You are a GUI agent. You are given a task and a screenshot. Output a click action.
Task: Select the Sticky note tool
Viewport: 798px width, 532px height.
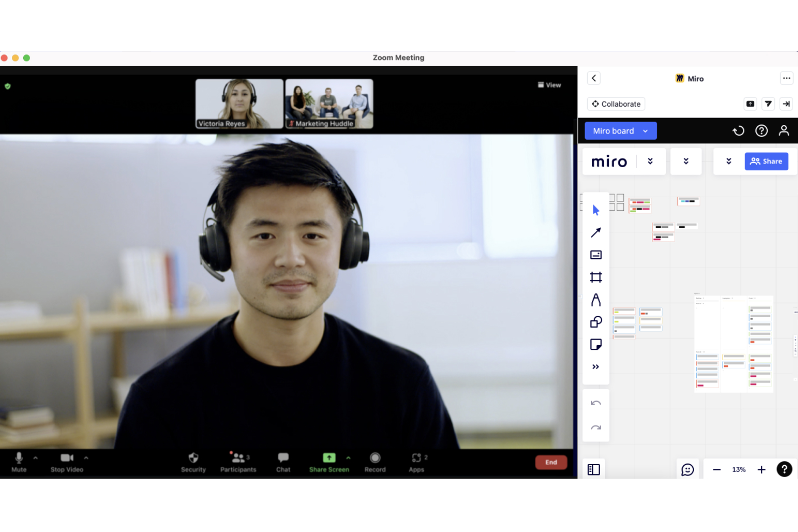pos(596,344)
